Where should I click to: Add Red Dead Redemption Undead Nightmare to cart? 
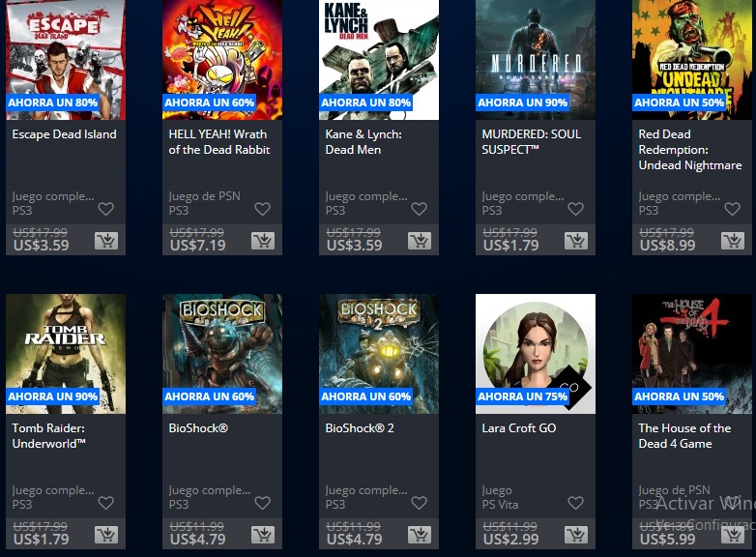tap(733, 240)
